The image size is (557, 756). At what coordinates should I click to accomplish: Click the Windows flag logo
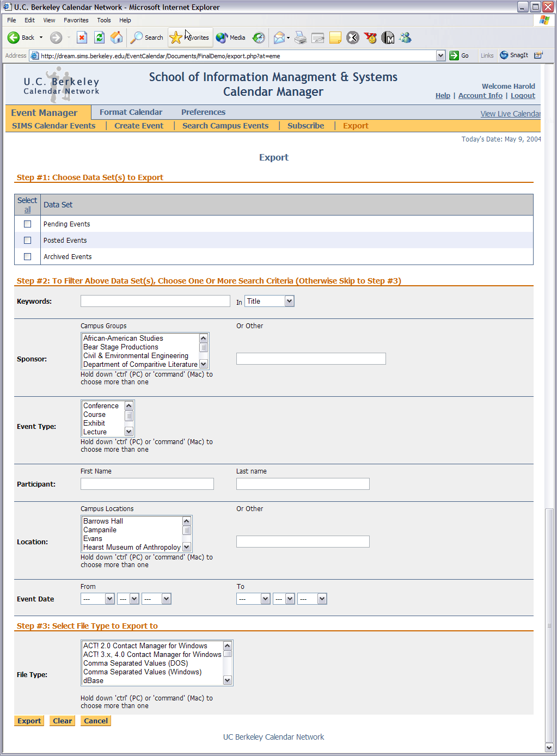point(544,20)
